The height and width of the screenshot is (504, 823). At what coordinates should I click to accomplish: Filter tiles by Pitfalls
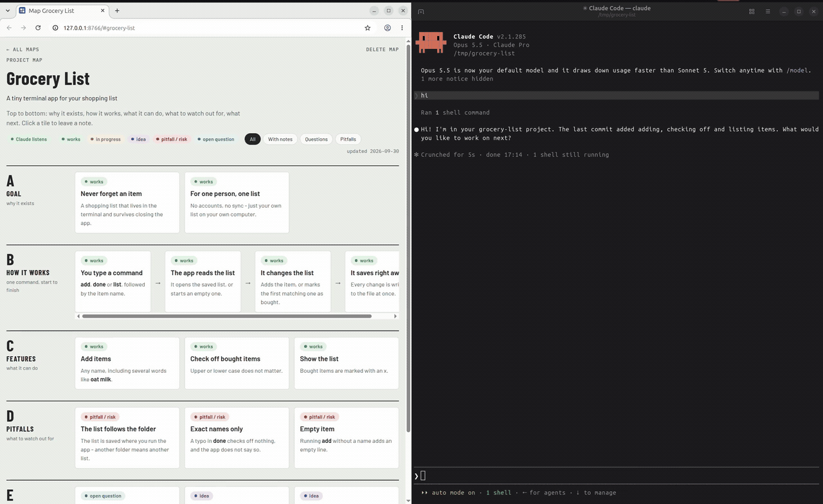(x=348, y=139)
